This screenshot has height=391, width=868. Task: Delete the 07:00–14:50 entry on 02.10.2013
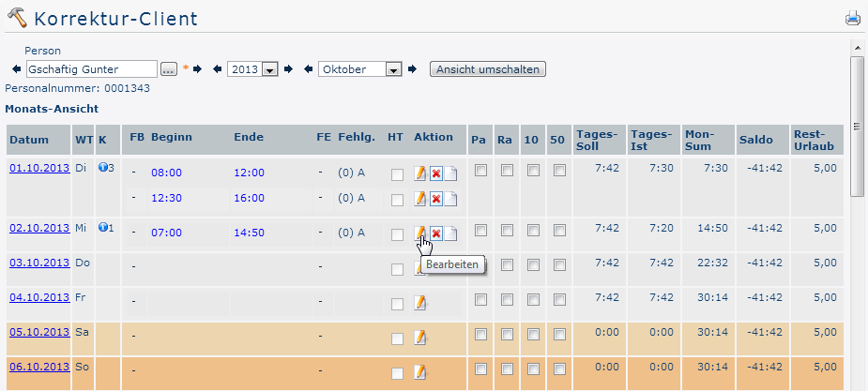coord(435,233)
